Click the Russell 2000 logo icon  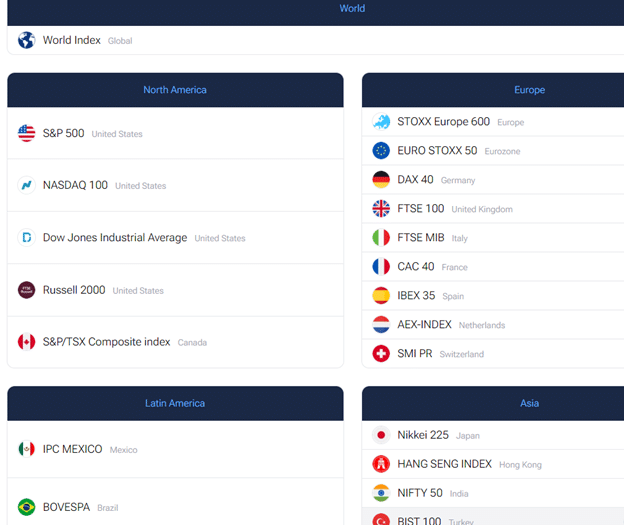click(x=27, y=290)
